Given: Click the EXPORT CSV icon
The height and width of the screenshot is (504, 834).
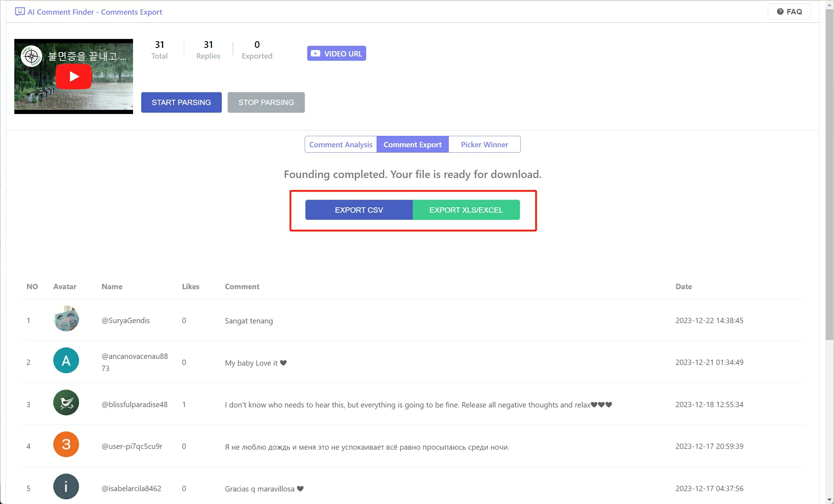Looking at the screenshot, I should point(359,210).
